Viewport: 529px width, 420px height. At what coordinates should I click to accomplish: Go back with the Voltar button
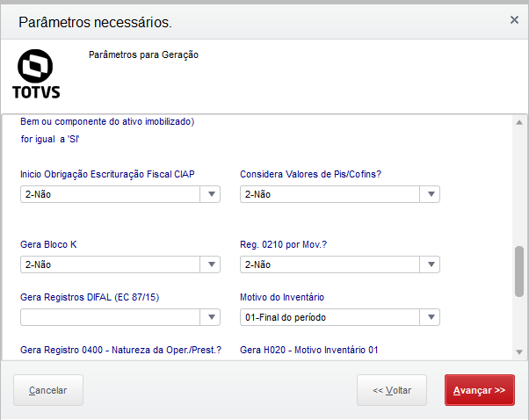pos(392,390)
